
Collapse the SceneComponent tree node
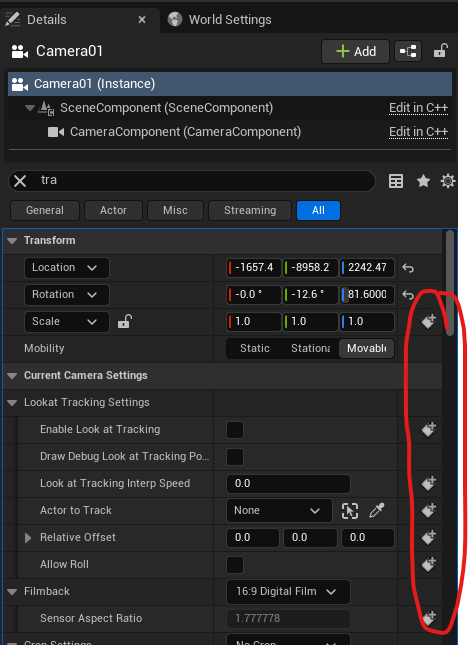[x=30, y=108]
